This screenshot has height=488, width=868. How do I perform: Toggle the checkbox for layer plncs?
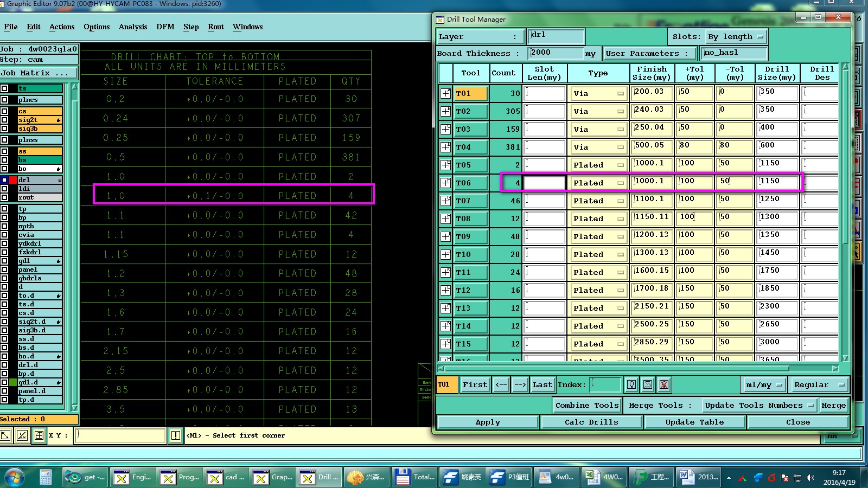[x=4, y=100]
